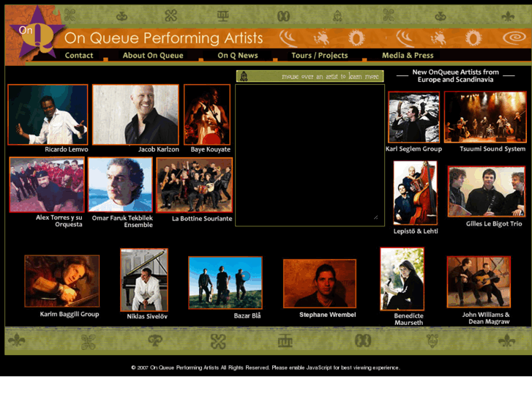Screen dimensions: 532x399
Task: Click Benedicte Maurseth name label
Action: 408,319
